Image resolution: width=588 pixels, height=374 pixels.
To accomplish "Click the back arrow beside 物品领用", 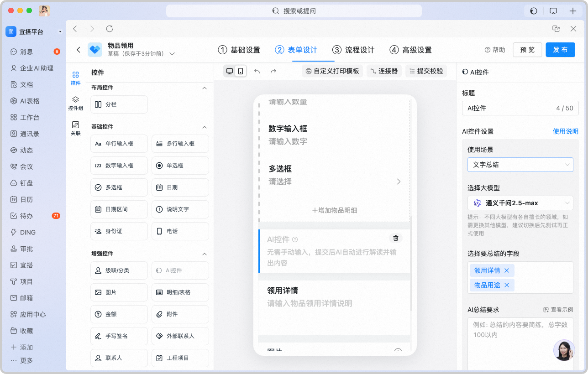I will pos(79,50).
